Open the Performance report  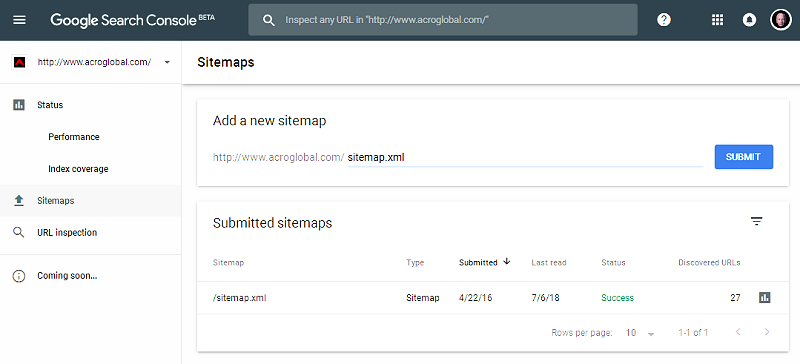[74, 137]
